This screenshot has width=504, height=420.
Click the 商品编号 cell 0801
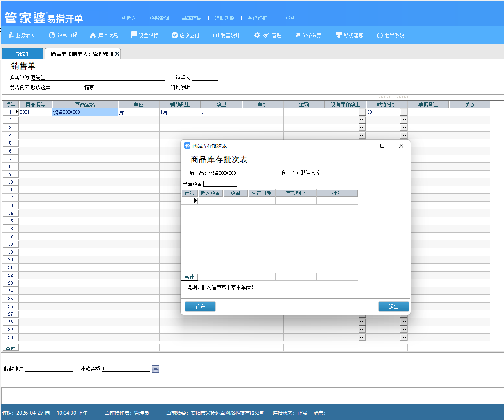tap(36, 112)
